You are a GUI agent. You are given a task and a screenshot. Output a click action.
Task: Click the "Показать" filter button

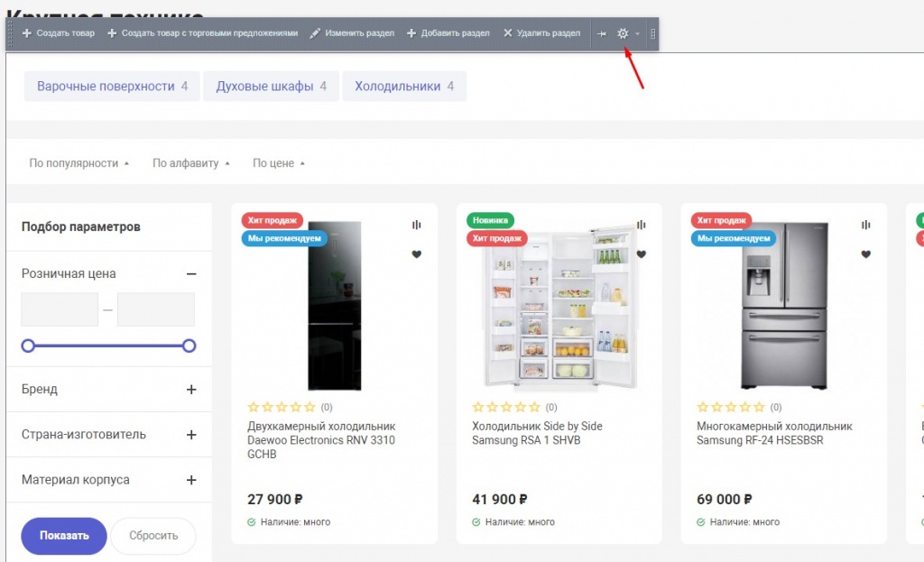(x=64, y=536)
